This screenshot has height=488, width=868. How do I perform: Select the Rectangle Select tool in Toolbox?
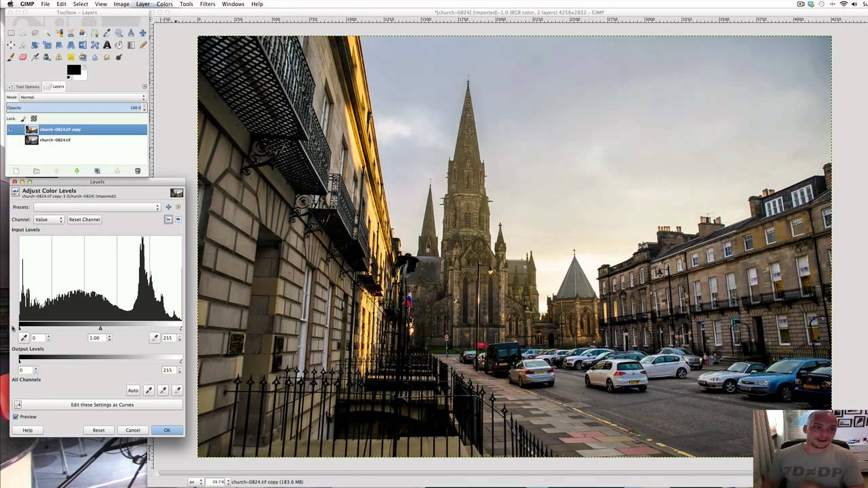(x=11, y=33)
